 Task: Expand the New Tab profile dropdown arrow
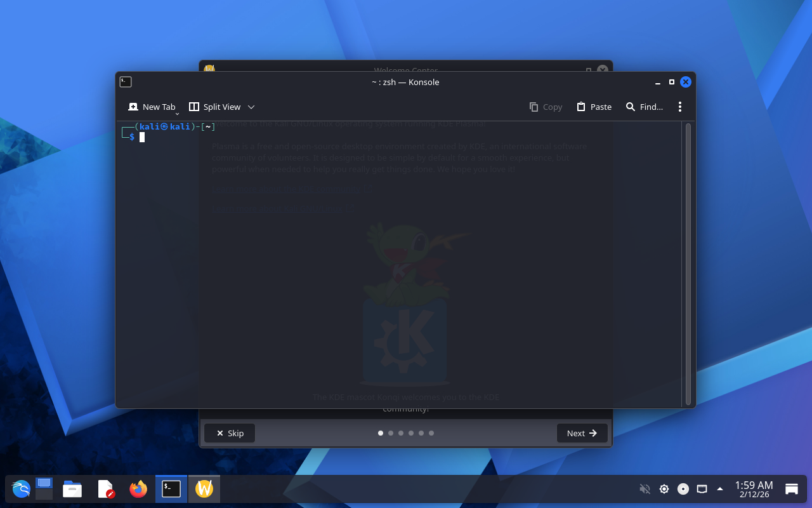click(178, 113)
